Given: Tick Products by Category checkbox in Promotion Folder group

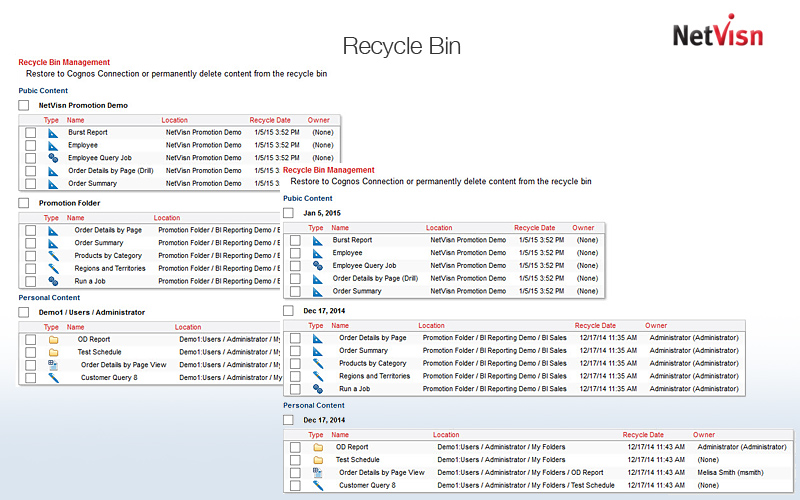Looking at the screenshot, I should 31,256.
